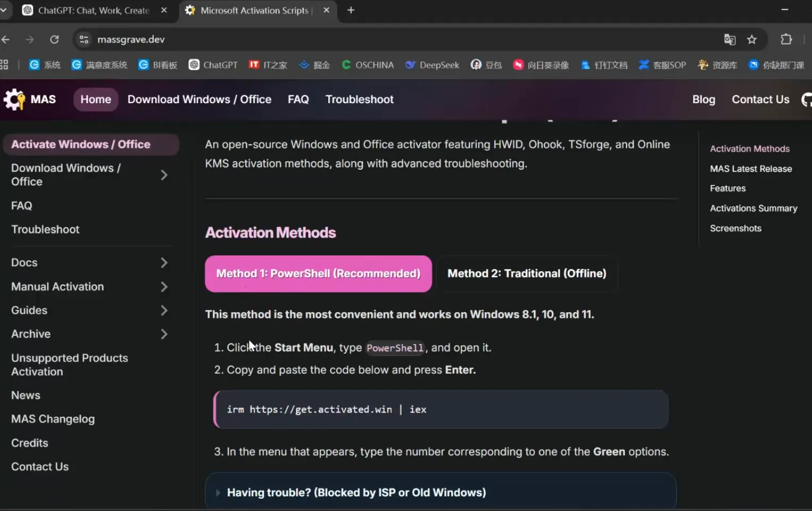Close the Microsoft Activation Scripts tab
Image resolution: width=812 pixels, height=511 pixels.
(x=326, y=10)
